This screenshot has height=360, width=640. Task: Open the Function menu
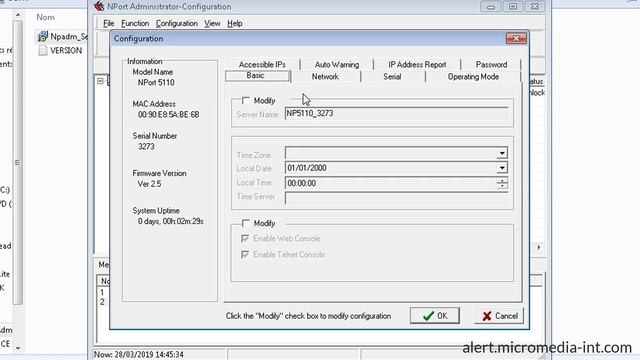[x=135, y=23]
